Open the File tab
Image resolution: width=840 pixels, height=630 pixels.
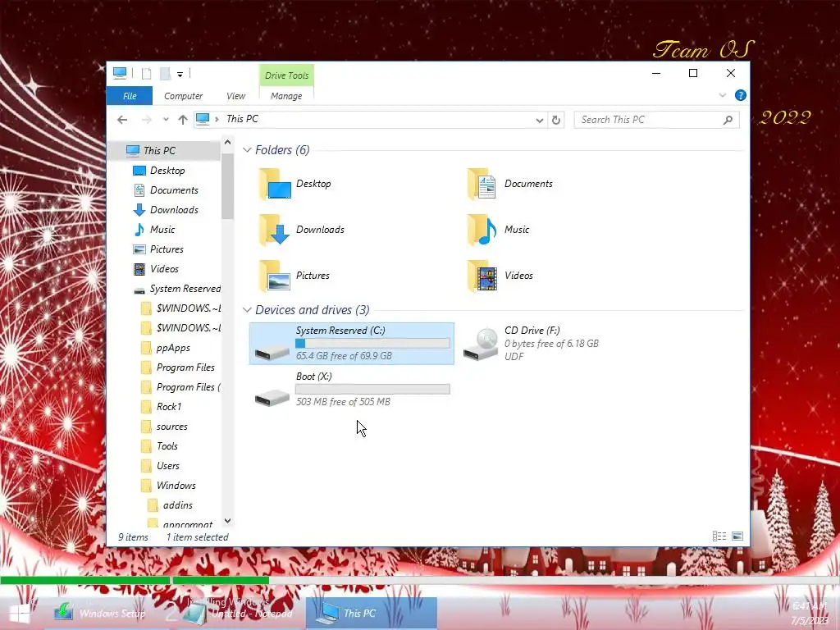130,96
